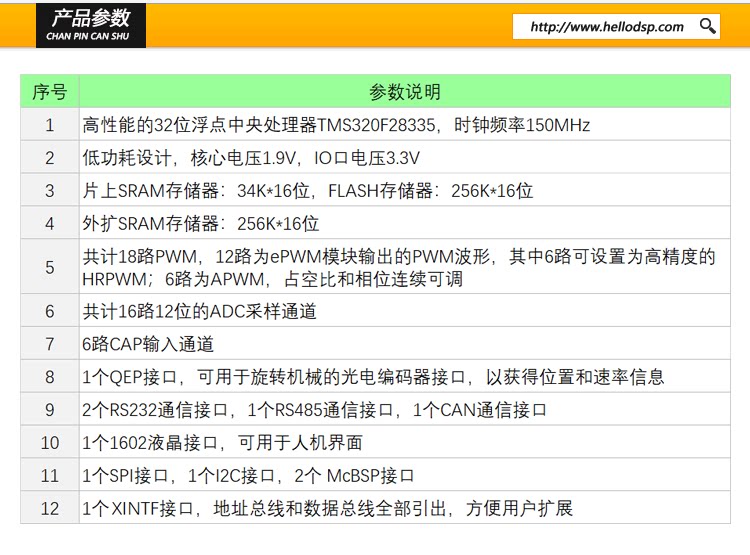Click the 6路CAP输入通道 row

click(405, 344)
